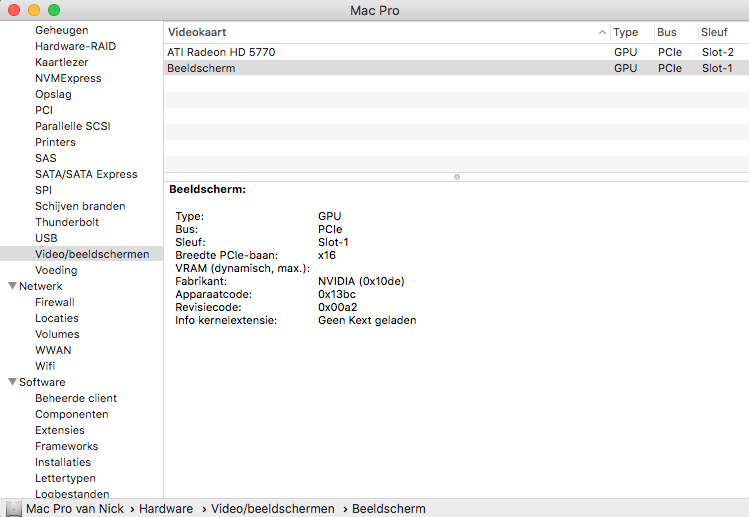Close the Mac Pro window
The width and height of the screenshot is (749, 517).
[14, 10]
